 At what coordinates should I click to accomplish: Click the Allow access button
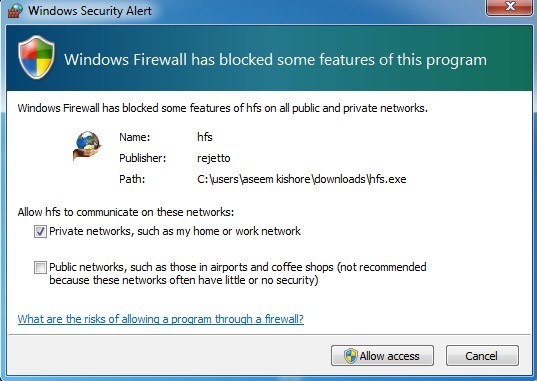tap(382, 356)
